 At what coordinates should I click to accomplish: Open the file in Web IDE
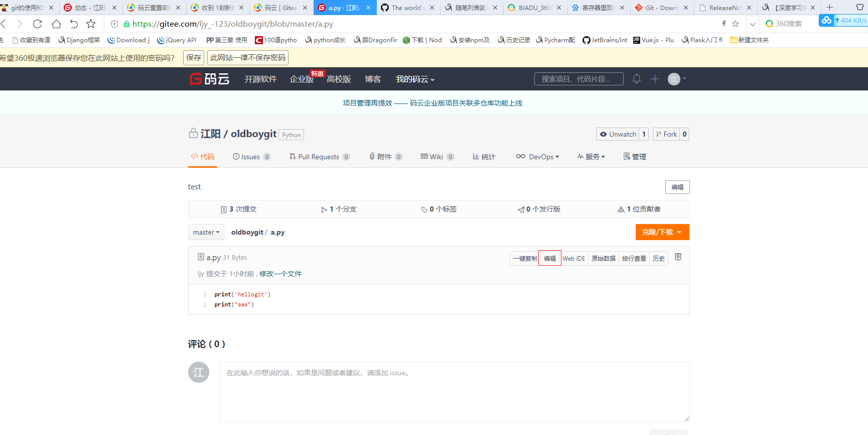[573, 258]
